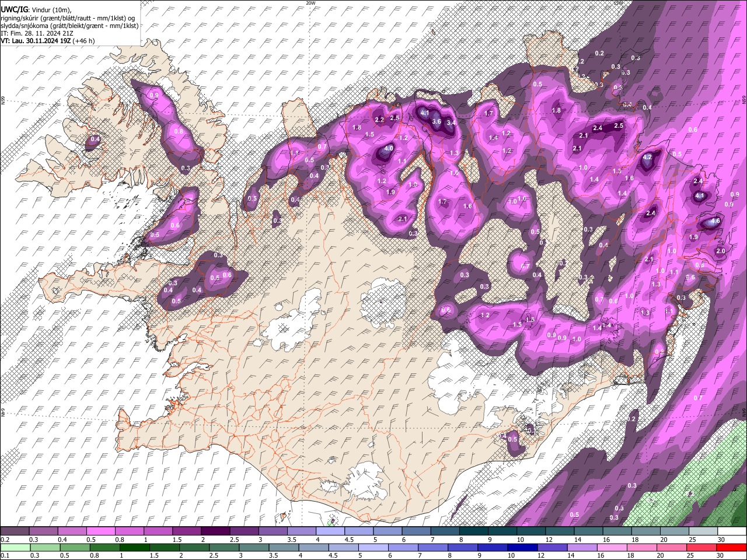Click the bold "UWC/IG" title text
Image resolution: width=747 pixels, height=560 pixels.
pos(14,10)
